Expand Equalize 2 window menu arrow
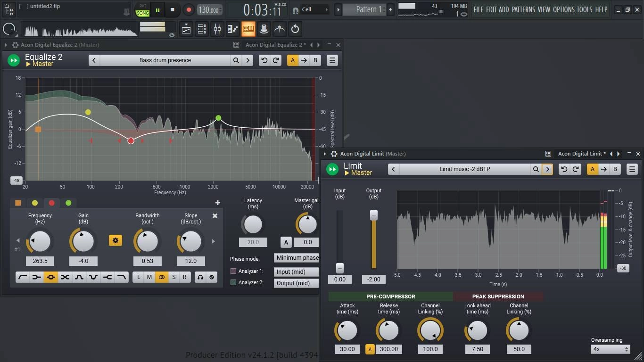 pyautogui.click(x=6, y=45)
